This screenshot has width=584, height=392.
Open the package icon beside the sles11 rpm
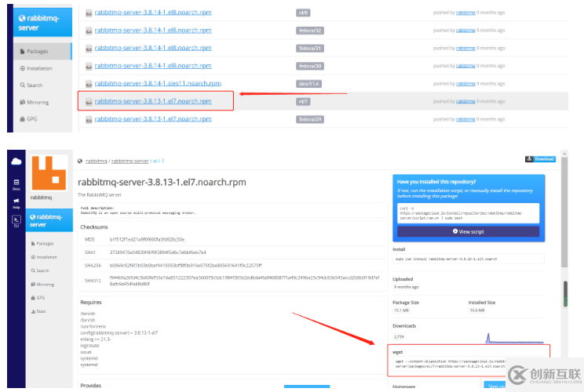pos(89,84)
